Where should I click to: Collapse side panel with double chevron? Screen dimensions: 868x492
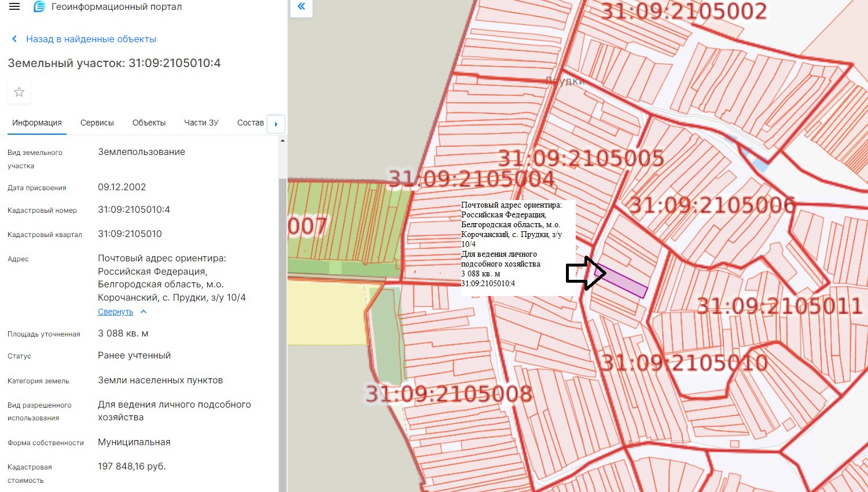pyautogui.click(x=301, y=7)
